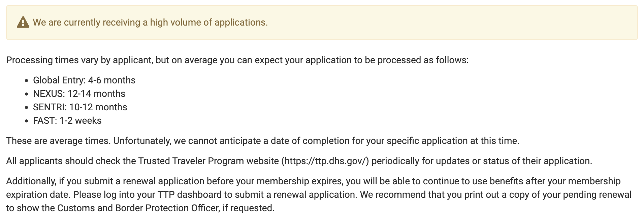
Task: Select the FAST: 1-2 weeks item
Action: click(x=67, y=121)
